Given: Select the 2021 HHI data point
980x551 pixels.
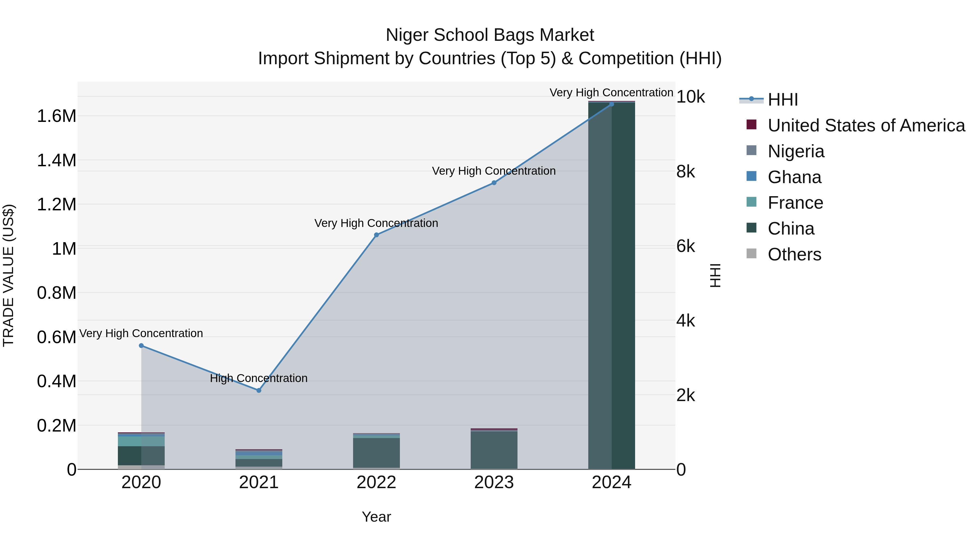Looking at the screenshot, I should [259, 390].
